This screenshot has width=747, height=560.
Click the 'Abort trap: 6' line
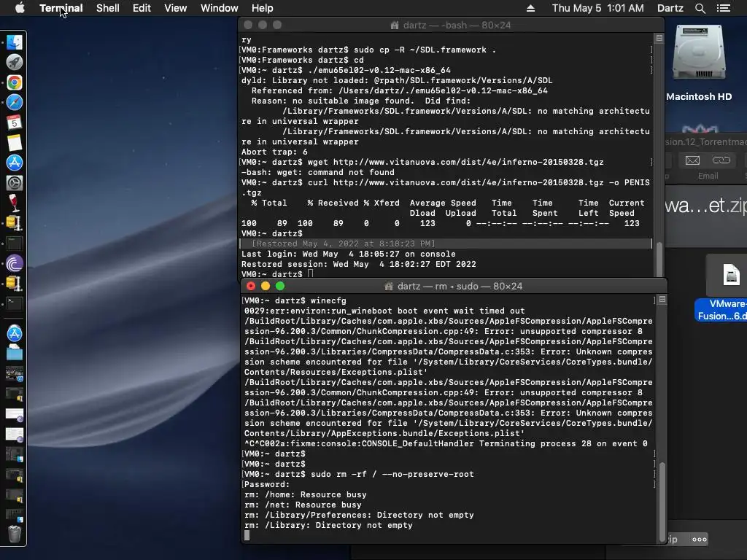click(274, 152)
